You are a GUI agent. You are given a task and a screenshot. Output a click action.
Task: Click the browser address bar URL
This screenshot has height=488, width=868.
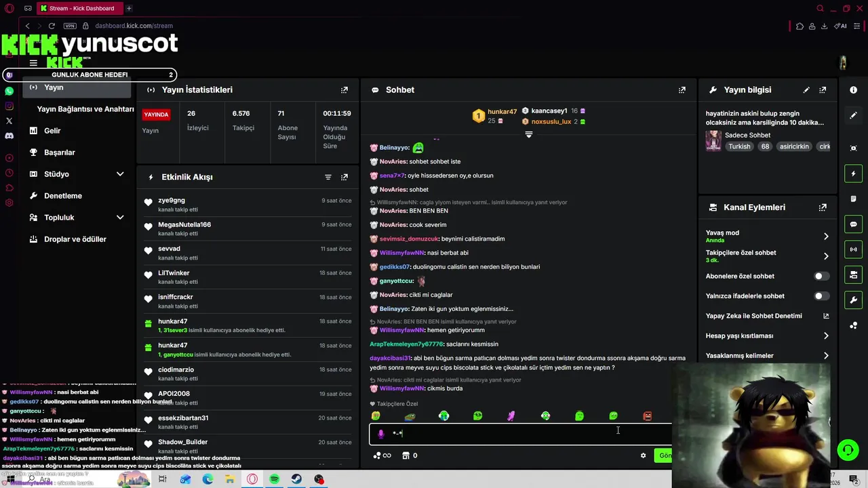point(134,26)
